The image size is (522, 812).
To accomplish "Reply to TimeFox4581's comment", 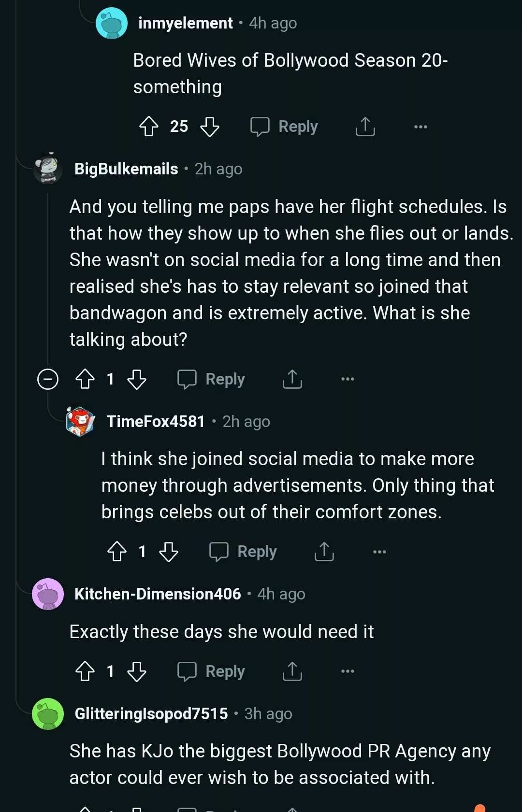I will [243, 552].
